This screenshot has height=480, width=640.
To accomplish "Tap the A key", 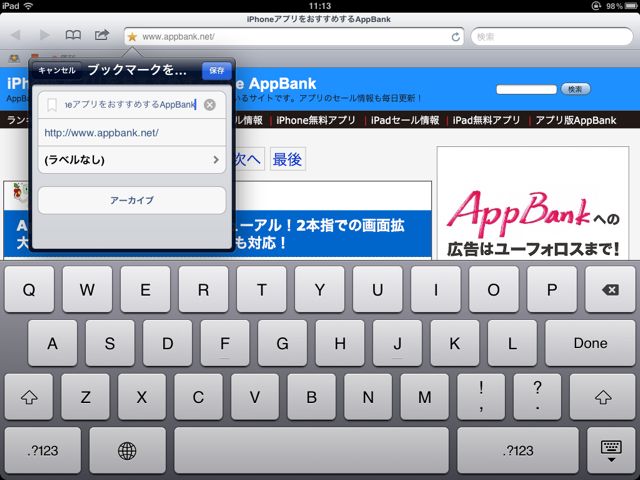I will pos(52,343).
